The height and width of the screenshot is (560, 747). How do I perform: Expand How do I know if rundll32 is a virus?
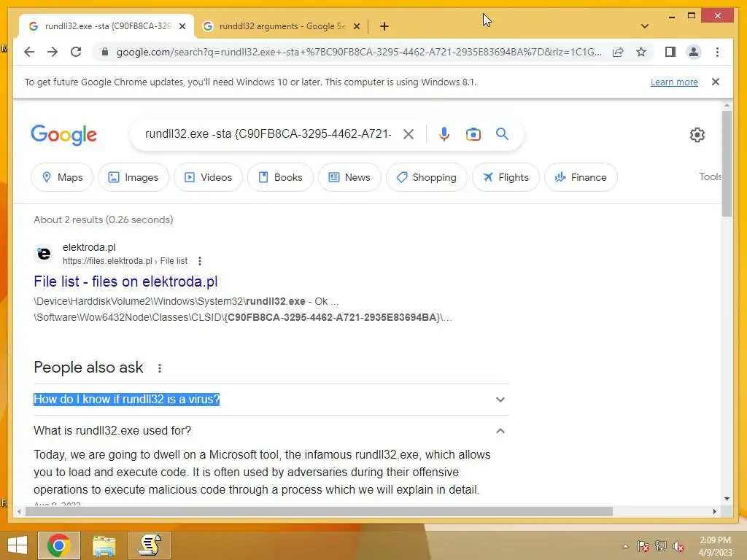coord(271,400)
